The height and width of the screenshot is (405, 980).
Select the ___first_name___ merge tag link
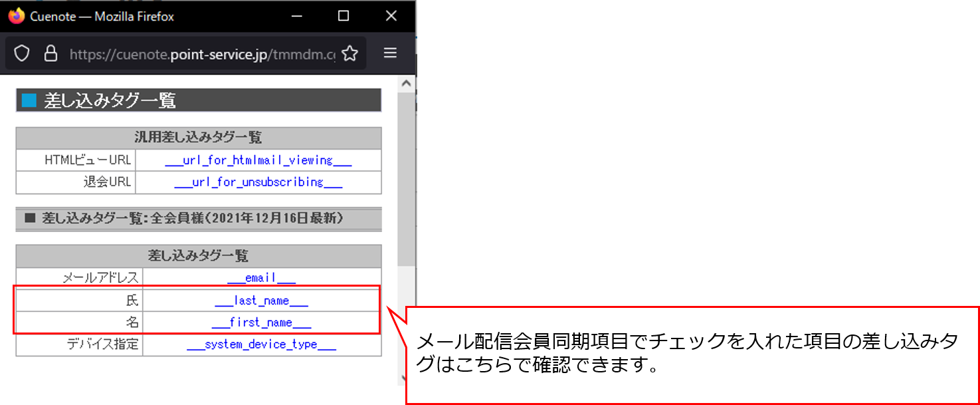(x=261, y=322)
